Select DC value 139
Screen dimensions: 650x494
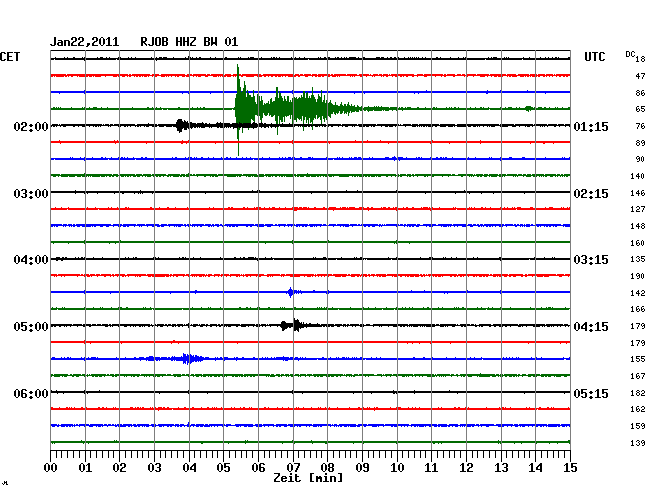[x=638, y=443]
